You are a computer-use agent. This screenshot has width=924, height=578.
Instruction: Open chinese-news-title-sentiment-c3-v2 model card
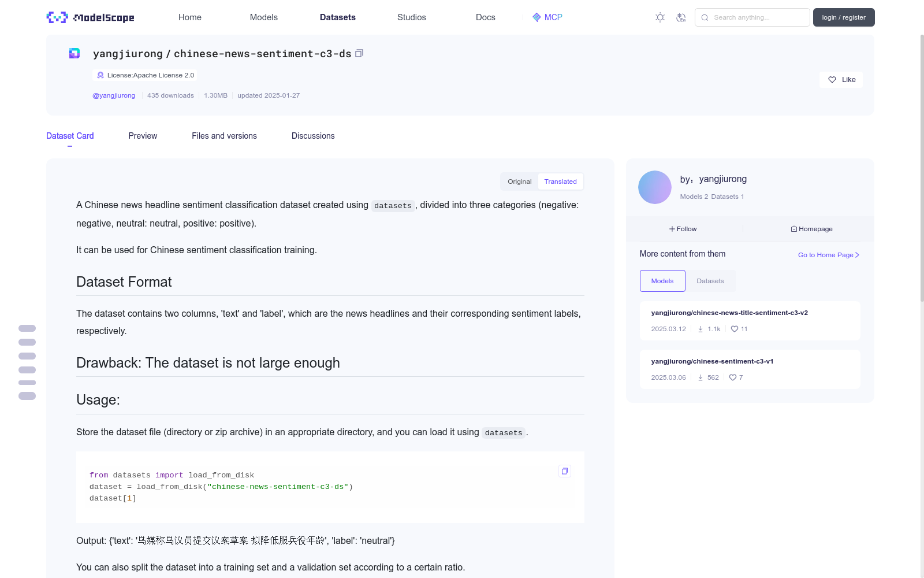[750, 321]
